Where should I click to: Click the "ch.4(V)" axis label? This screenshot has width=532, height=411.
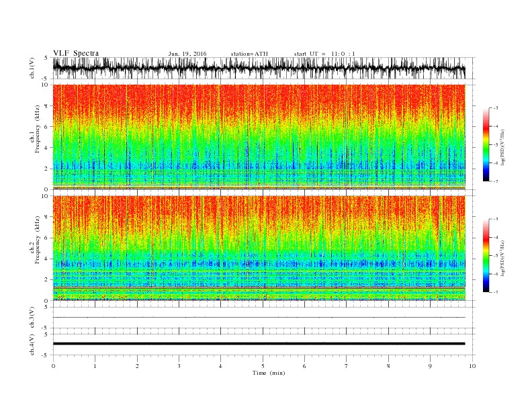[32, 345]
